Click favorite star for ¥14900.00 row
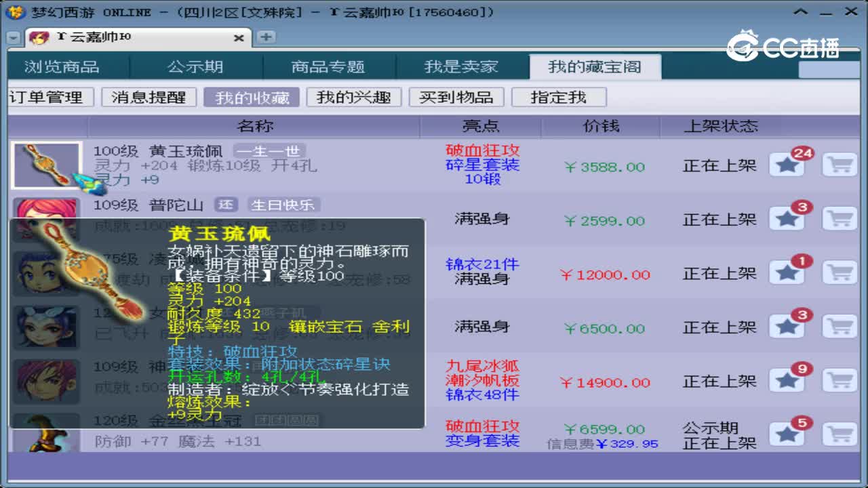Viewport: 868px width, 488px height. pyautogui.click(x=787, y=381)
